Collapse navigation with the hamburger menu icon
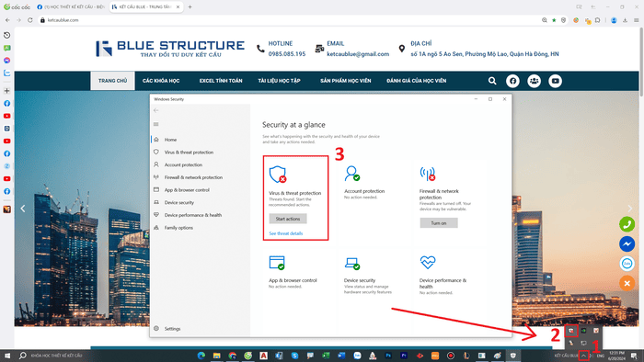 click(x=156, y=124)
